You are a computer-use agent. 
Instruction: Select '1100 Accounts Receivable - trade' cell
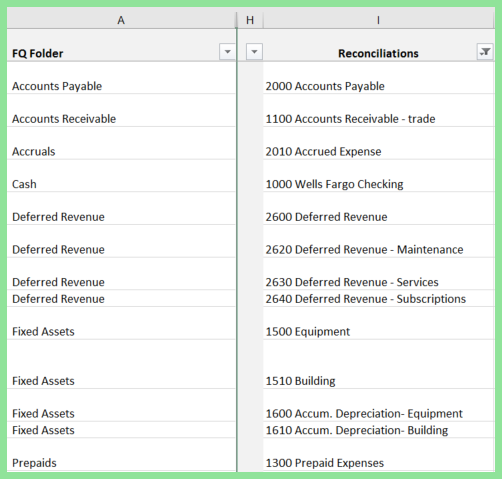coord(378,110)
